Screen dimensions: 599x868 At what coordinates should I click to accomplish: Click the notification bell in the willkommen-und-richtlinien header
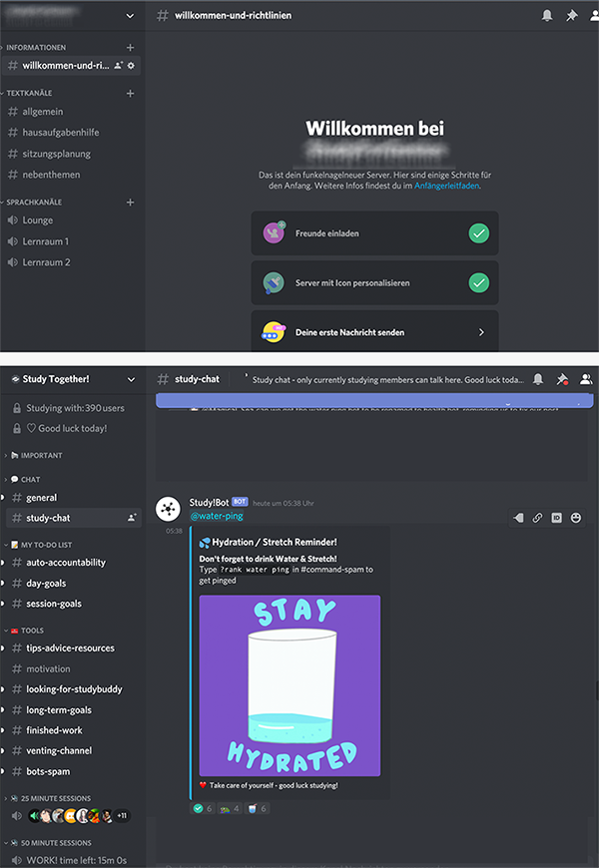[x=547, y=16]
